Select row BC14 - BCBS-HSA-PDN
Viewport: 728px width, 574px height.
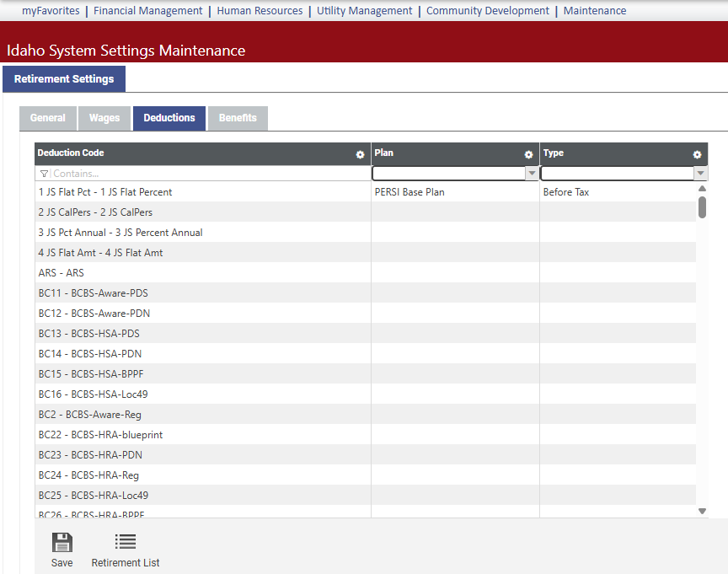coord(365,353)
